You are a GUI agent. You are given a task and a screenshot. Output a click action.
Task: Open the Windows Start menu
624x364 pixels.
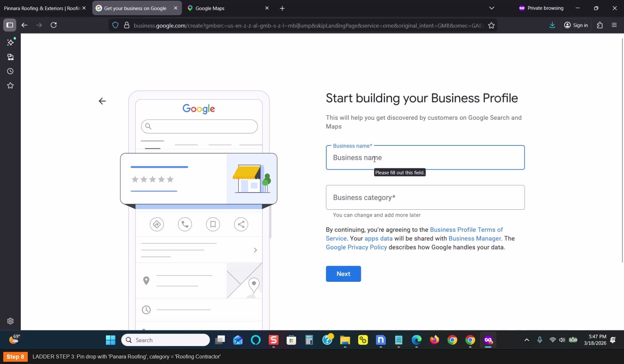(x=111, y=340)
